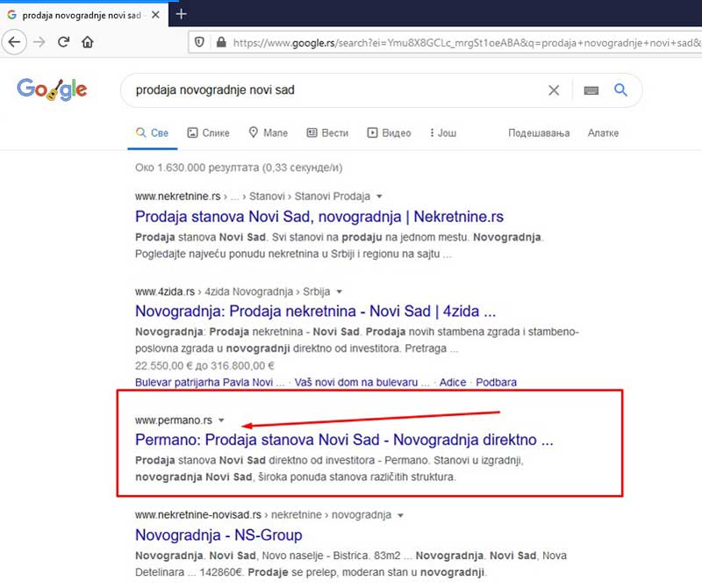Reload the page with the refresh icon

(x=63, y=42)
